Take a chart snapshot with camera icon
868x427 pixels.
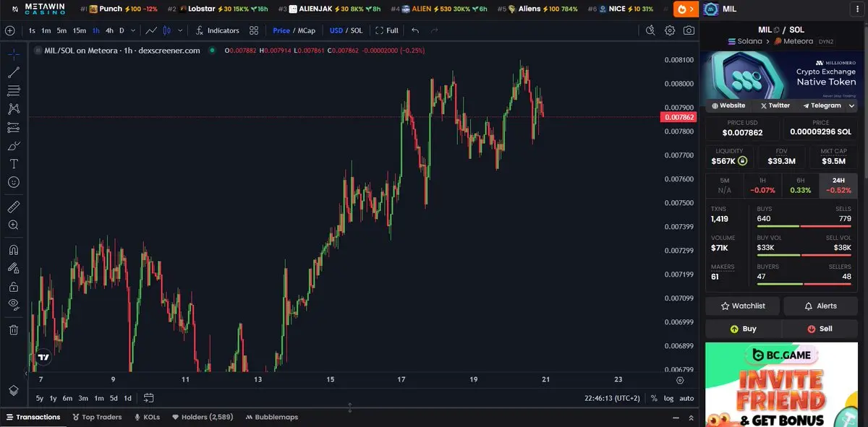[x=689, y=30]
